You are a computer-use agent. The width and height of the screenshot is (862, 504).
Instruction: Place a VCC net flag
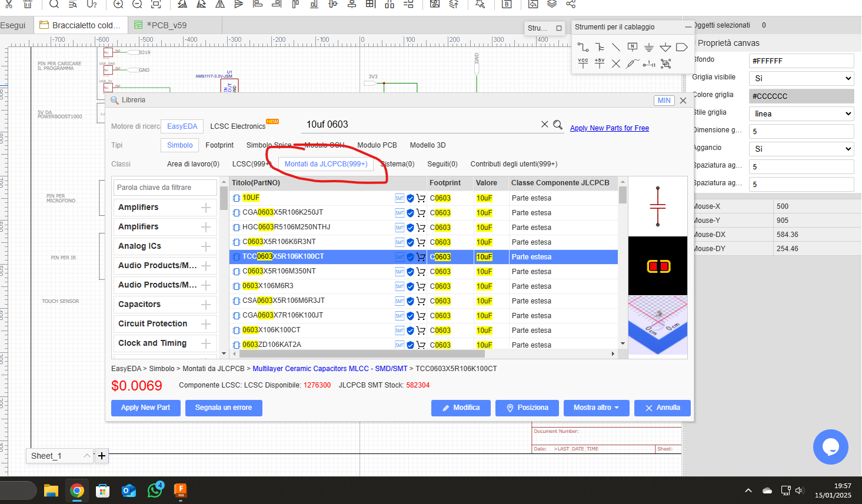click(x=583, y=64)
